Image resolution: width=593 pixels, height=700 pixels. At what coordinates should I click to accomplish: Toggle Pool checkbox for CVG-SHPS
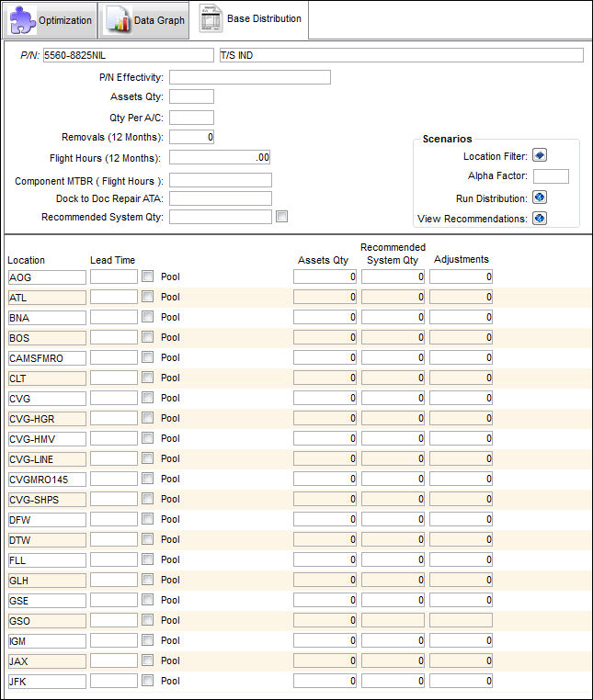tap(147, 499)
